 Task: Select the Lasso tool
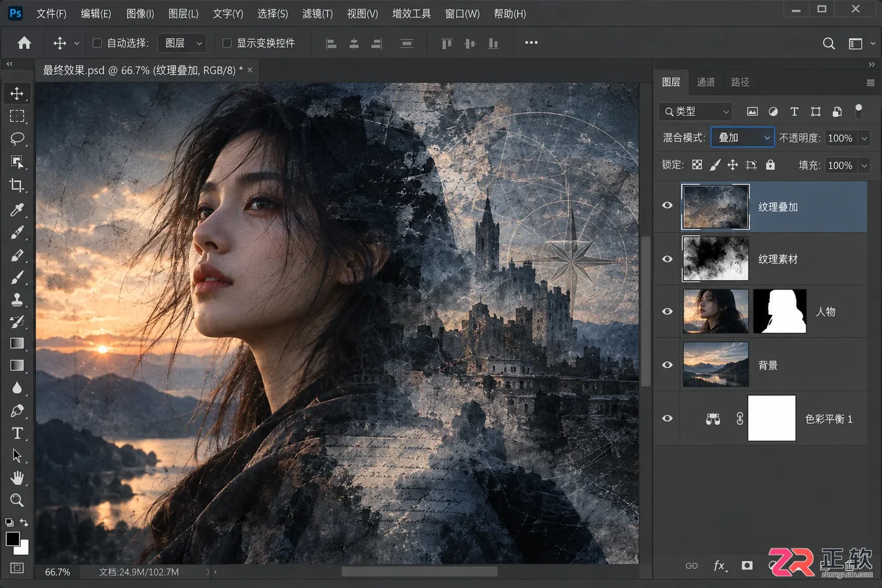(x=17, y=139)
